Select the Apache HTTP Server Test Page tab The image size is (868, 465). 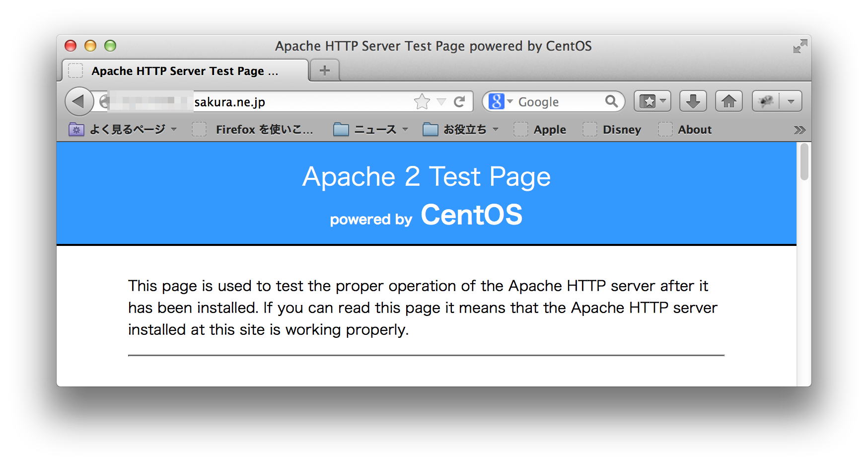[x=185, y=71]
